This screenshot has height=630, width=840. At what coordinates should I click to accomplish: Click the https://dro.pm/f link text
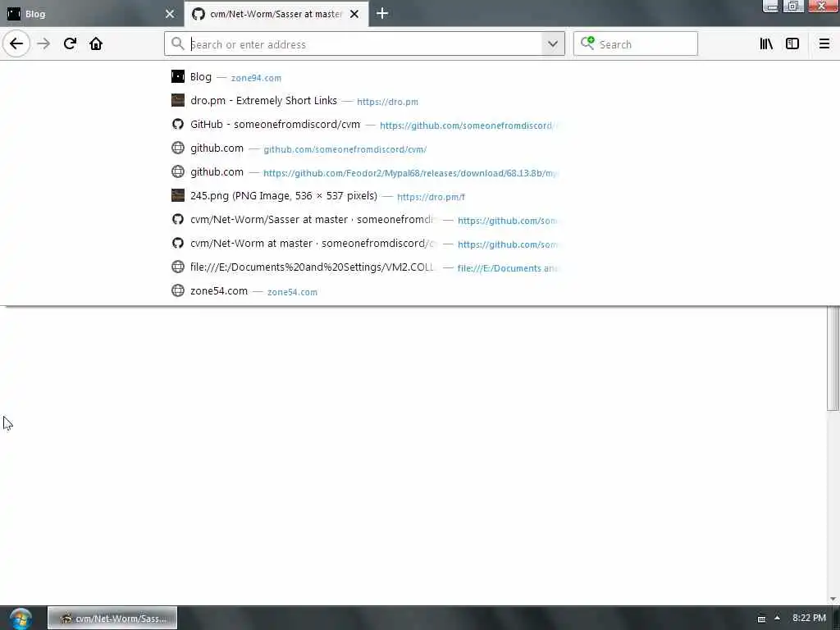(x=431, y=197)
